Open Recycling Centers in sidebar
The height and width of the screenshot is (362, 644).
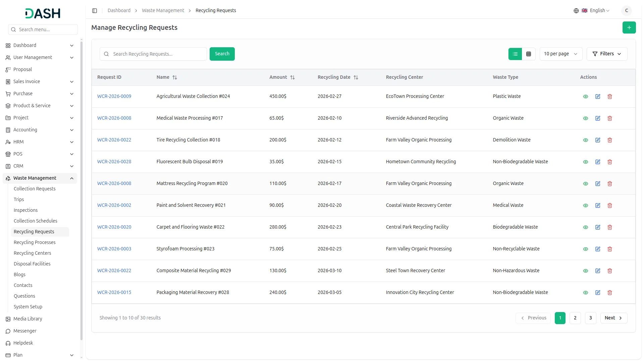[x=33, y=253]
